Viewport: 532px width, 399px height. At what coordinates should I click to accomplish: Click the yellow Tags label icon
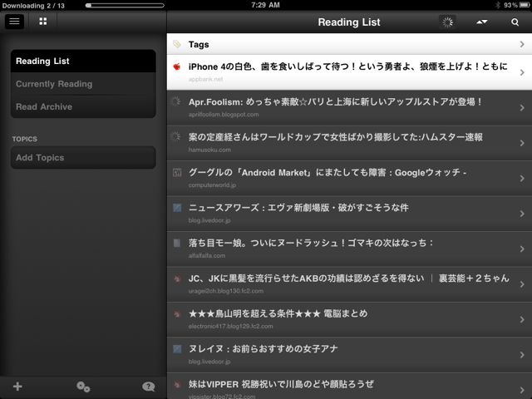177,44
